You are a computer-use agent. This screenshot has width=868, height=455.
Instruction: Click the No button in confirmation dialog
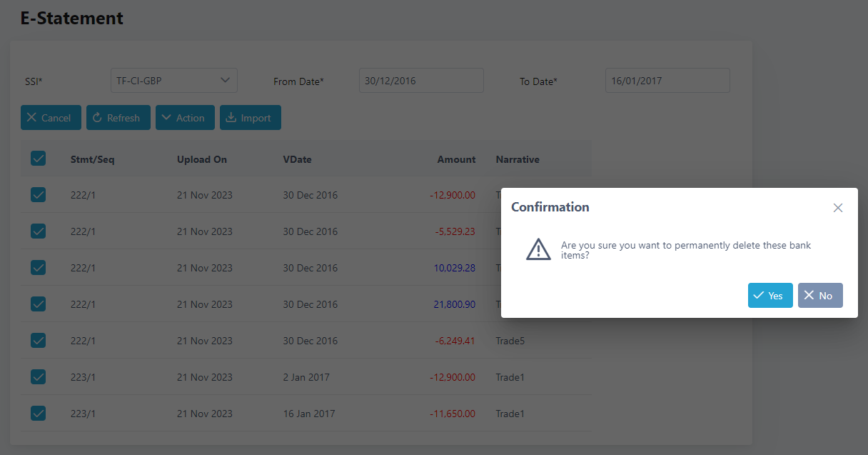[x=819, y=296]
